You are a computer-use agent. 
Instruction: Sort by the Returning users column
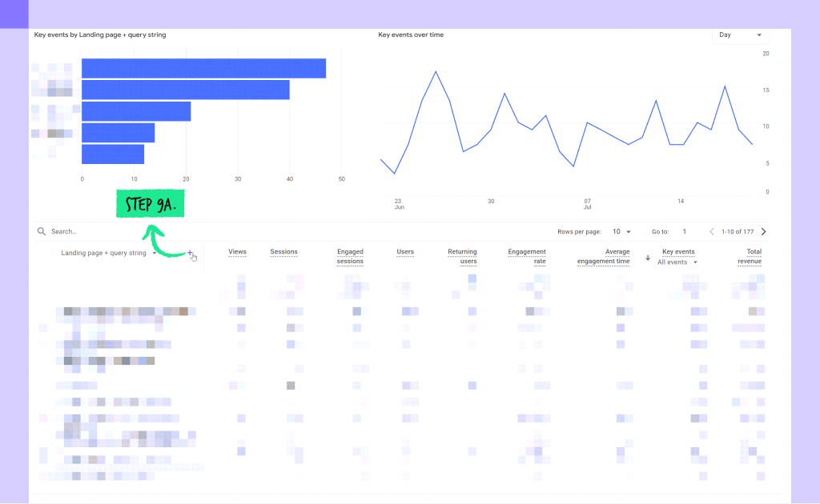pyautogui.click(x=462, y=257)
